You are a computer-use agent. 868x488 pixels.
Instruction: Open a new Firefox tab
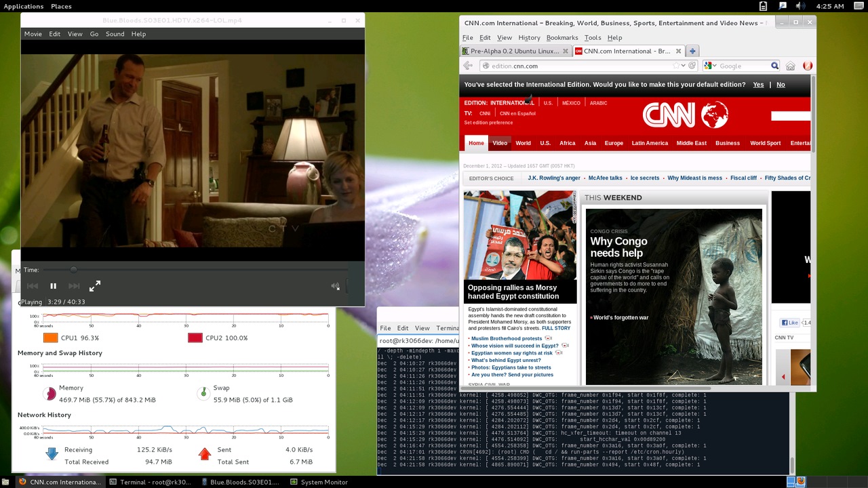click(x=692, y=51)
